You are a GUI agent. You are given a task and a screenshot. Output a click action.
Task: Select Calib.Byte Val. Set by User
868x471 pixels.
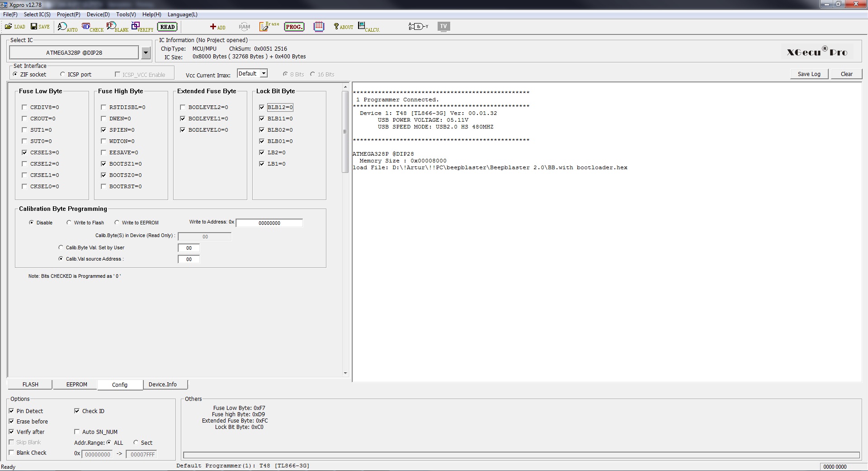pyautogui.click(x=61, y=247)
